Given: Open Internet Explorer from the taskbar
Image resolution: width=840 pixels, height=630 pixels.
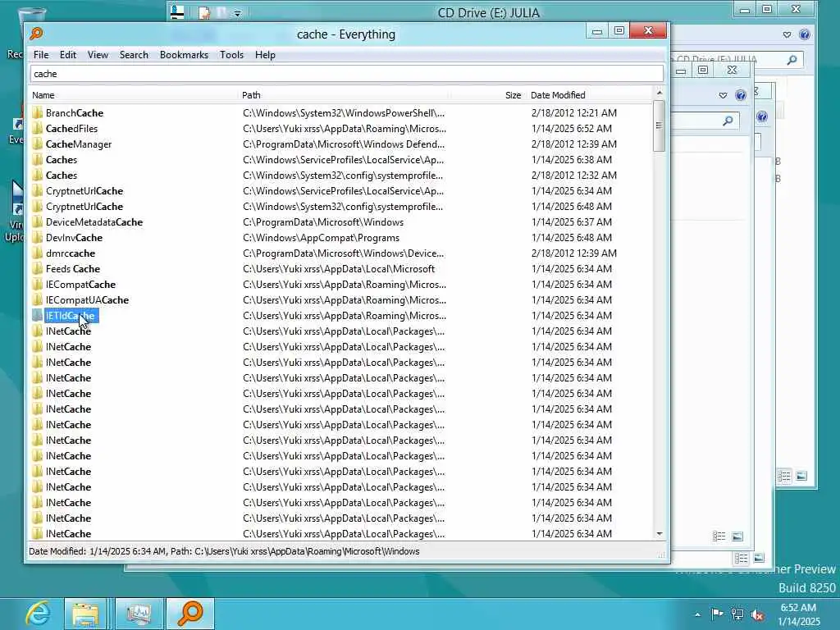Looking at the screenshot, I should pyautogui.click(x=38, y=614).
